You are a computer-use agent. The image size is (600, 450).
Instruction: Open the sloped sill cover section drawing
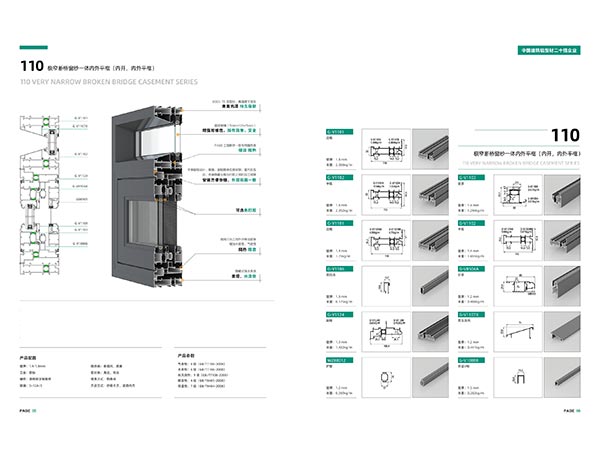point(518,332)
